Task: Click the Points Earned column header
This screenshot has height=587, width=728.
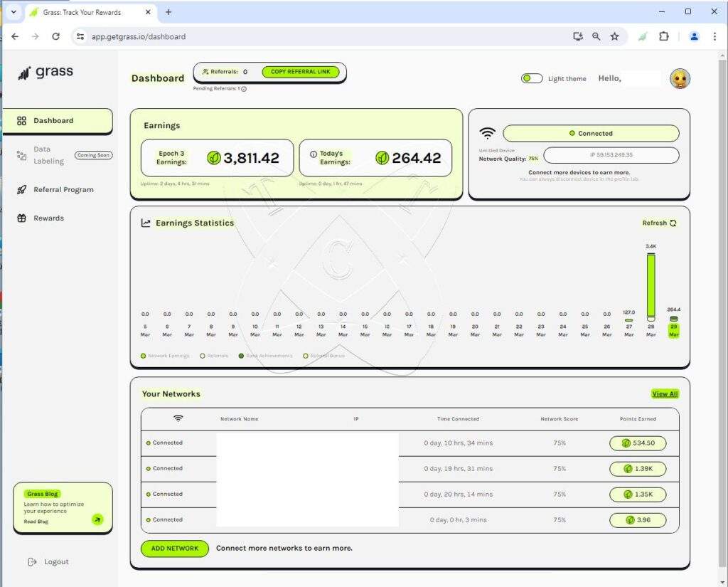Action: pos(638,419)
